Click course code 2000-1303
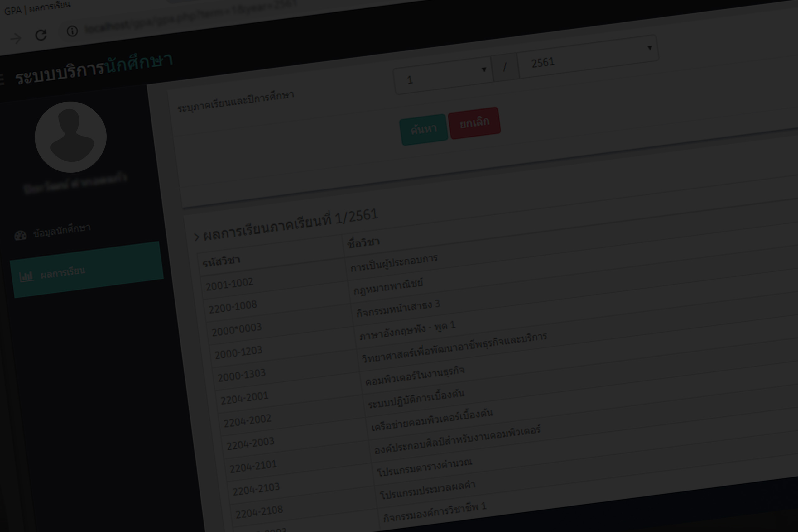The height and width of the screenshot is (532, 798). pos(241,375)
